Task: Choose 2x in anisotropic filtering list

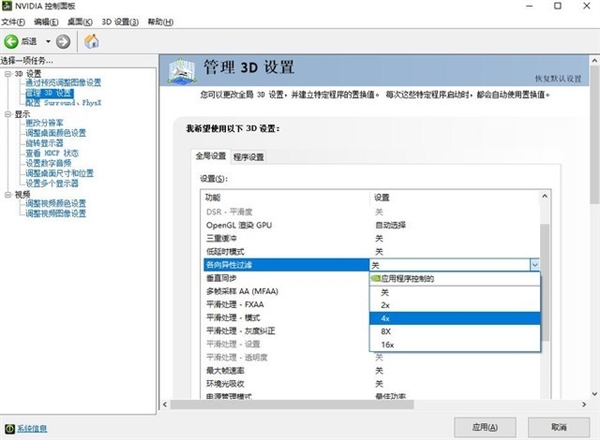Action: [x=455, y=305]
